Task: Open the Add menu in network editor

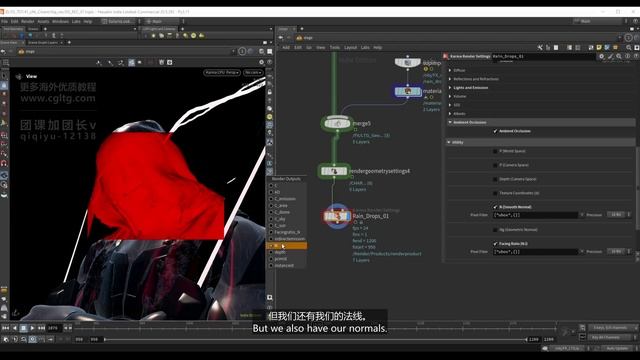Action: (286, 48)
